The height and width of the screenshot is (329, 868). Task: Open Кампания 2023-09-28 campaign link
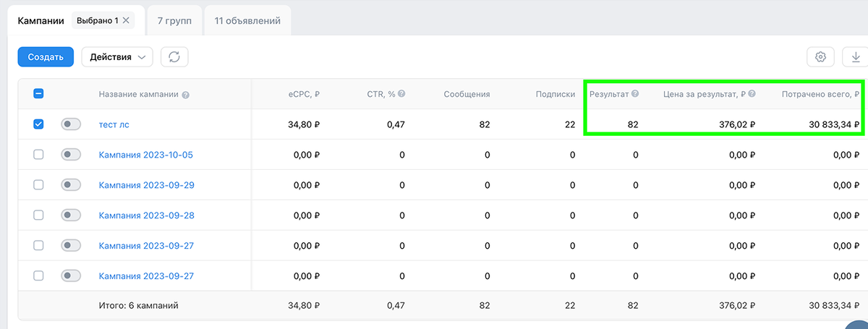coord(146,215)
